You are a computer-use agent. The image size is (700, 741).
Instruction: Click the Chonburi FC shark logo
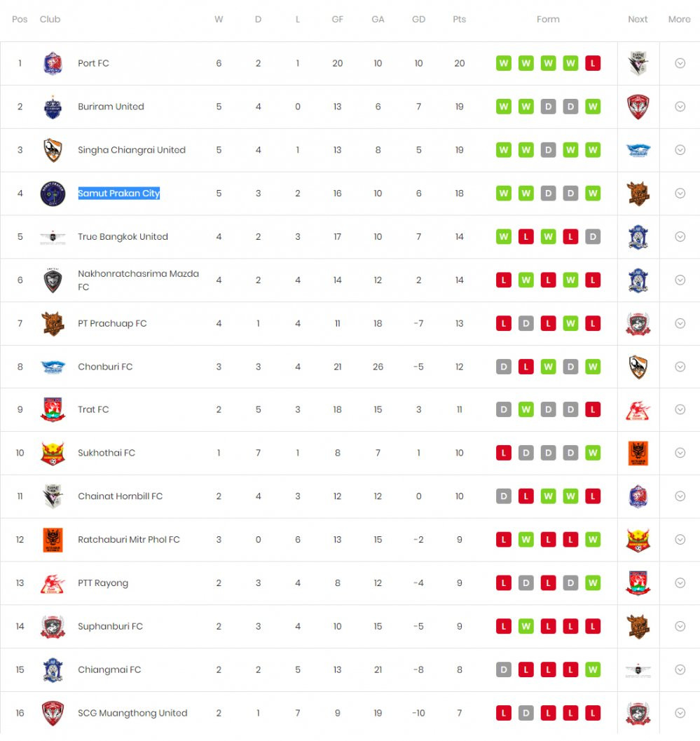pyautogui.click(x=53, y=367)
